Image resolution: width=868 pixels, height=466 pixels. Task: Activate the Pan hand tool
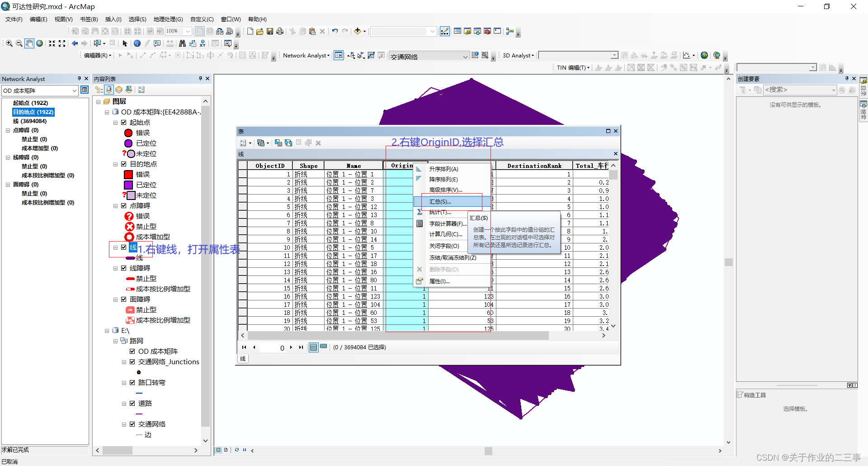click(x=29, y=43)
